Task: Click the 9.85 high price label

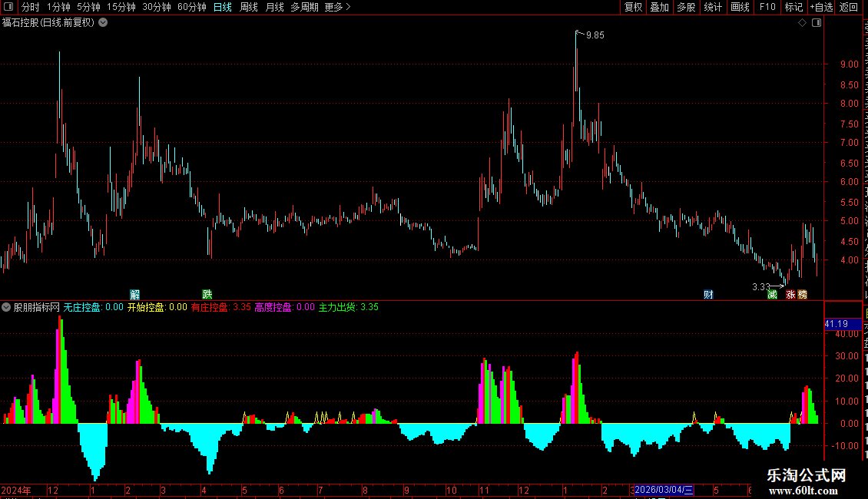Action: (x=595, y=35)
